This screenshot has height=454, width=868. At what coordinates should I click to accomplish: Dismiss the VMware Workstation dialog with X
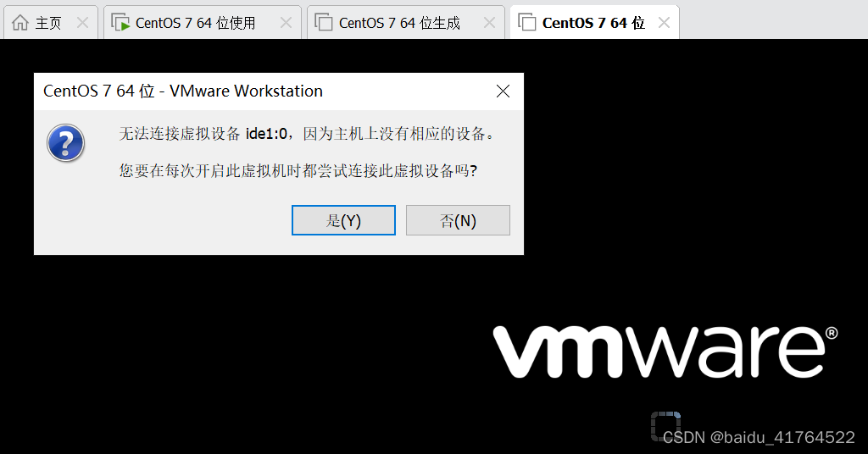click(503, 91)
